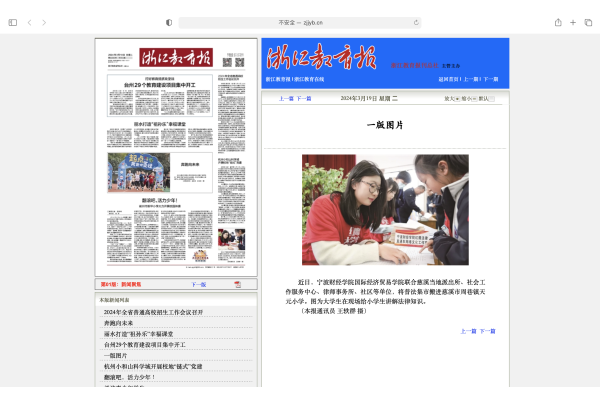This screenshot has height=400, width=600.
Task: Click the privacy shield icon
Action: pos(168,22)
